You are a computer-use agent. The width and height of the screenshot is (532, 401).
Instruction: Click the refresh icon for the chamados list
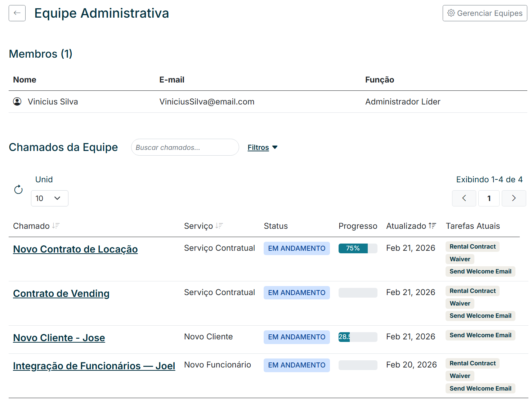tap(18, 190)
